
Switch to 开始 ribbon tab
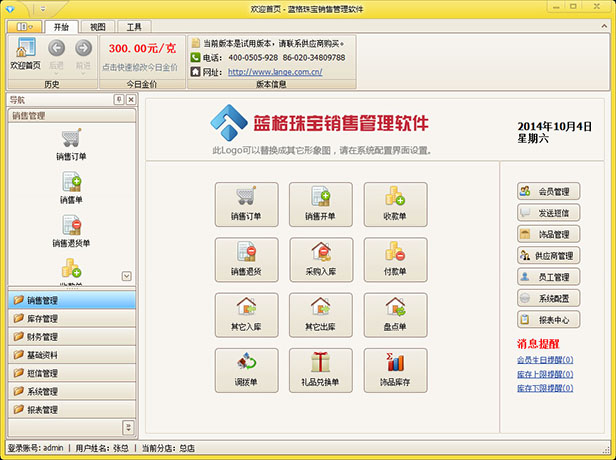click(x=61, y=27)
